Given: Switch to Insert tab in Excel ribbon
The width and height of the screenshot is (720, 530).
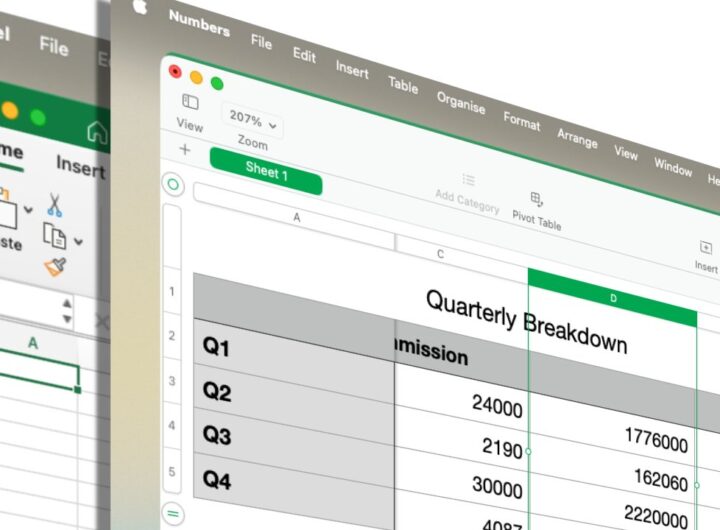Looking at the screenshot, I should [80, 166].
